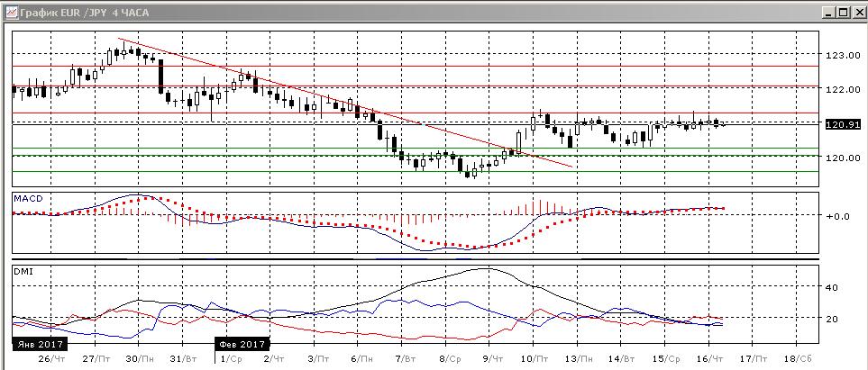Screen dimensions: 868x370
Task: Click the date label 13/Пн
Action: tap(580, 358)
